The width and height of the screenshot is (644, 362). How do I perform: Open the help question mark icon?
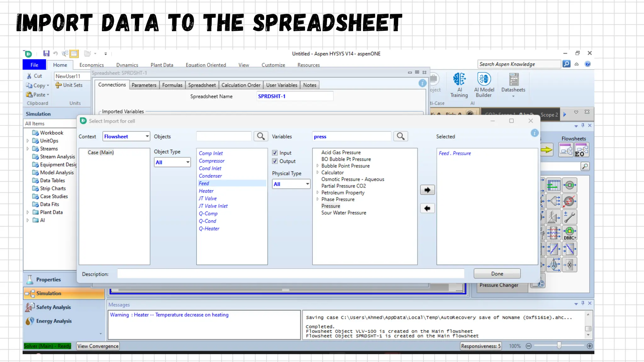[x=587, y=64]
